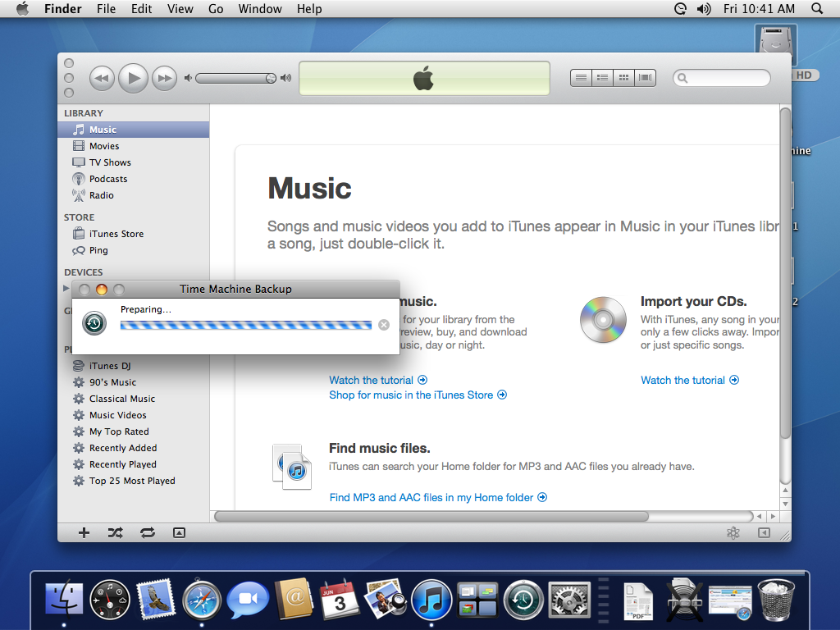Click the iTunes search field
The image size is (840, 630).
(722, 78)
